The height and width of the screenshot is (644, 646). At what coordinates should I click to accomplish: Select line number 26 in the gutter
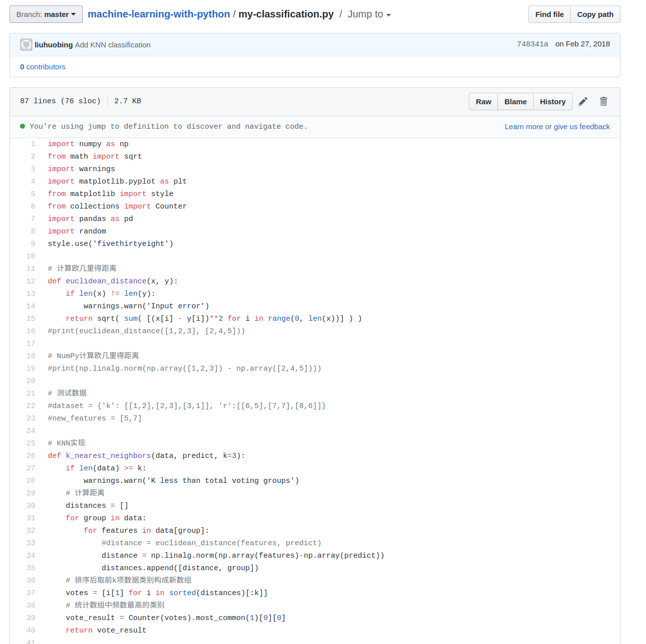tap(31, 455)
